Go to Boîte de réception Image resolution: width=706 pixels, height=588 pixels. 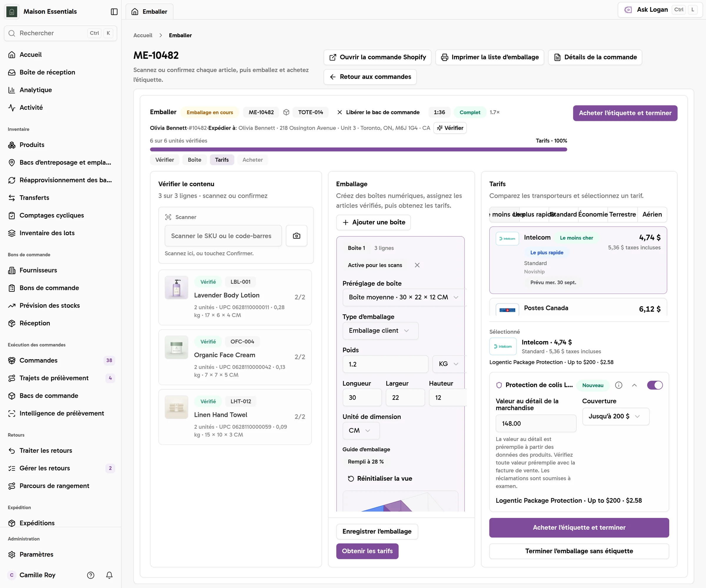click(x=61, y=72)
